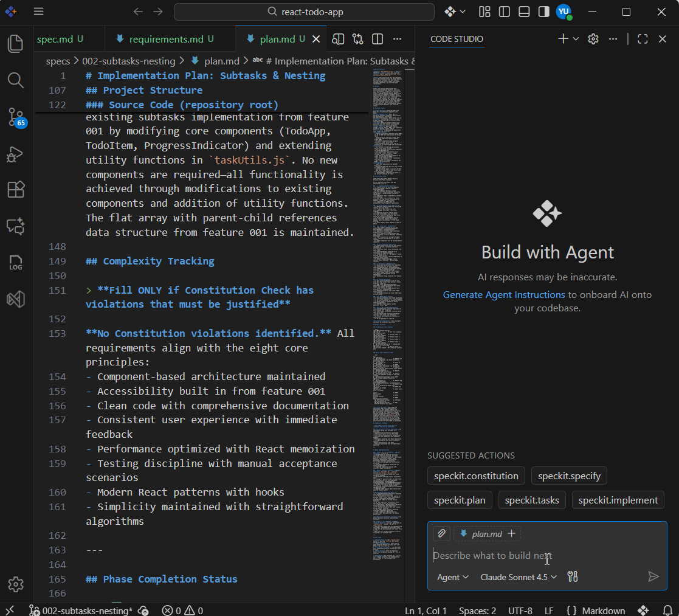Click the attach context paperclip icon
The height and width of the screenshot is (616, 679).
pos(442,533)
